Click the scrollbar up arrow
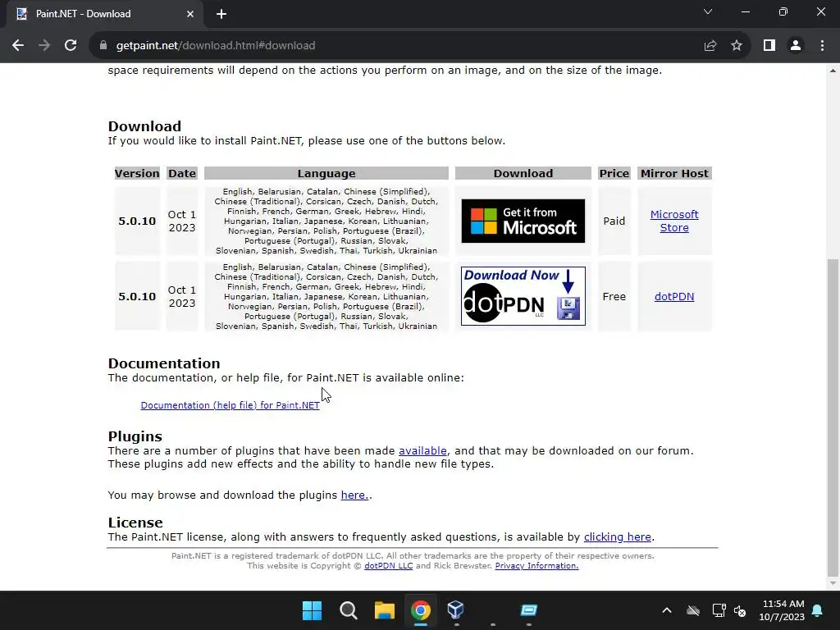The image size is (840, 630). coord(833,71)
